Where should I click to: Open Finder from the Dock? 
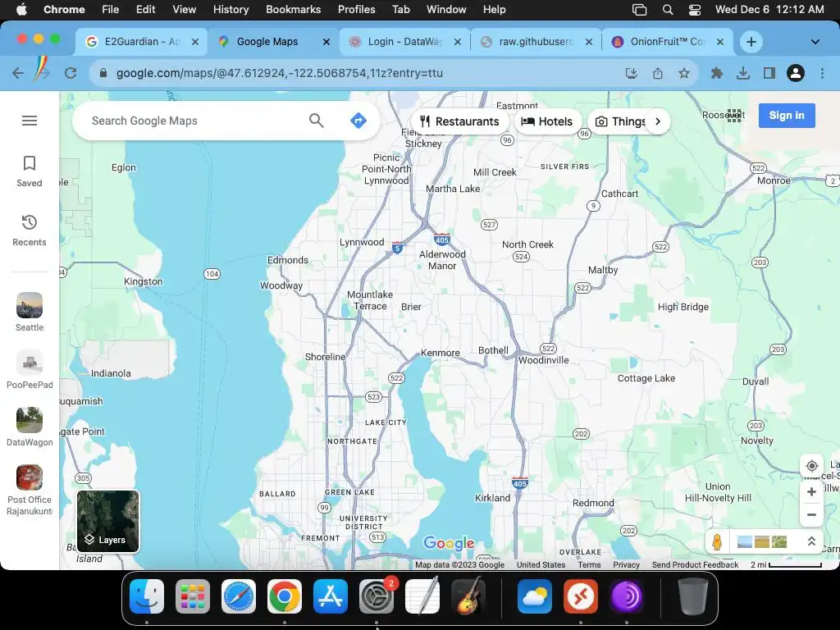tap(147, 596)
